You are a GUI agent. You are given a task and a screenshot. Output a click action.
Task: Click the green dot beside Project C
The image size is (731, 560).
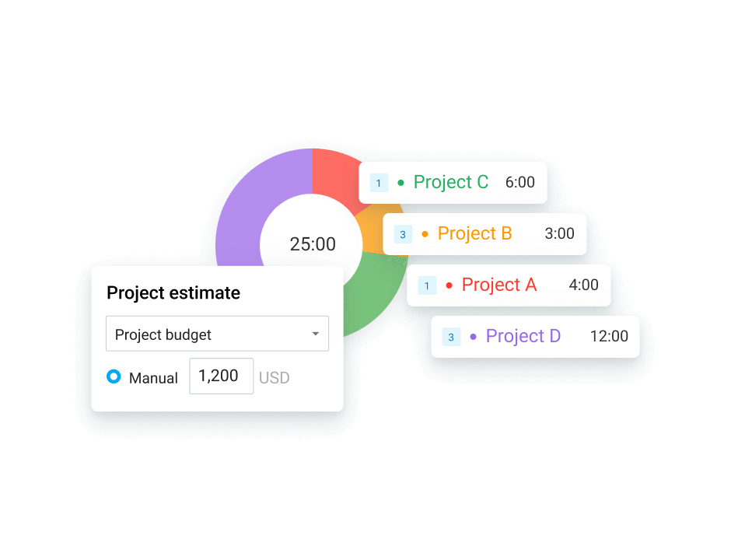[400, 182]
